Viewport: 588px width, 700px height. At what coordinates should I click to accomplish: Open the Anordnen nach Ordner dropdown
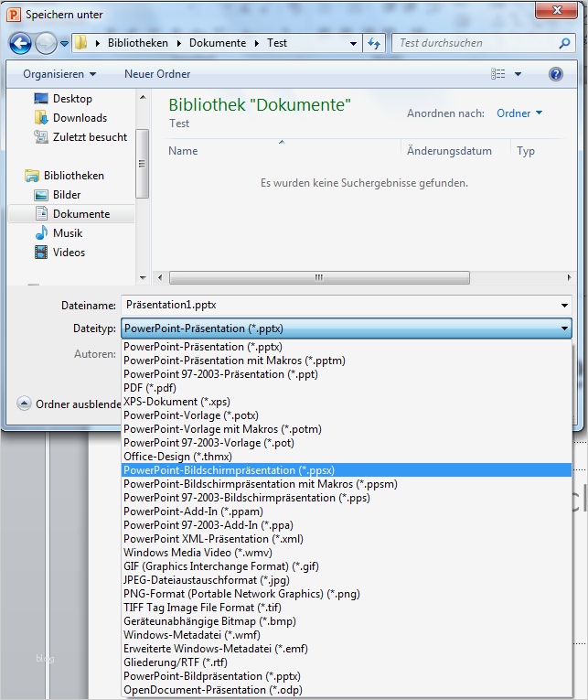(519, 113)
